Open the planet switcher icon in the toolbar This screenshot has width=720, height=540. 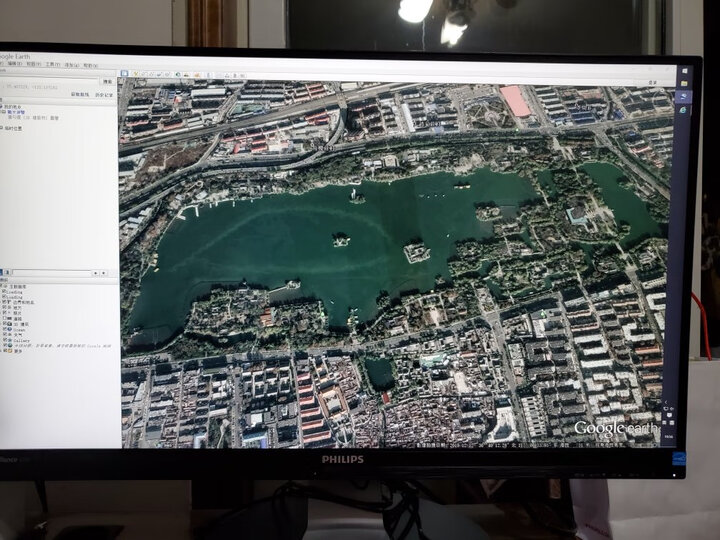(x=197, y=75)
